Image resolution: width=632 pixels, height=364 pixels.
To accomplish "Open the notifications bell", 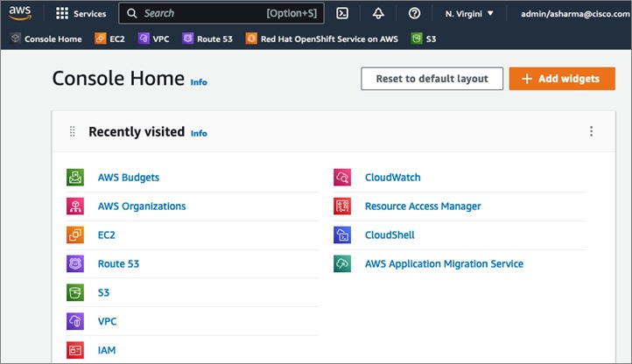I will [x=378, y=13].
